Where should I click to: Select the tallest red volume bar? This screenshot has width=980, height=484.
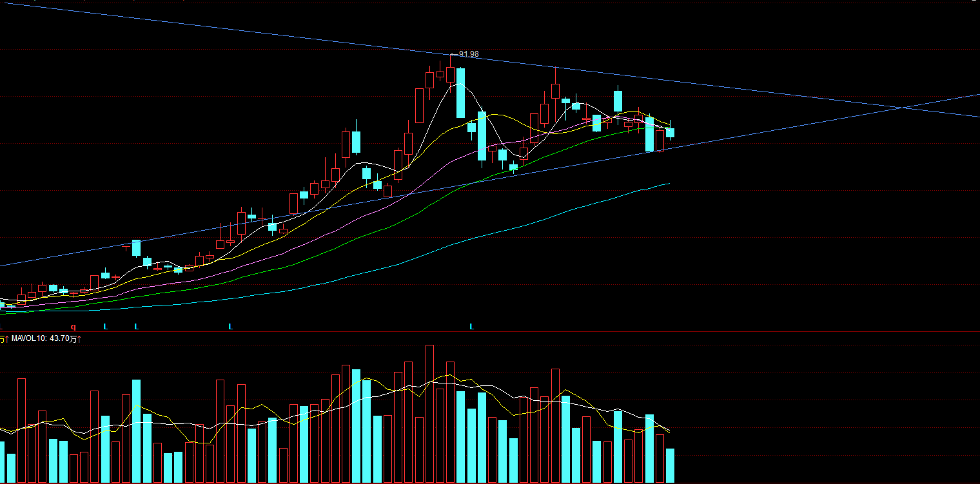pos(429,414)
